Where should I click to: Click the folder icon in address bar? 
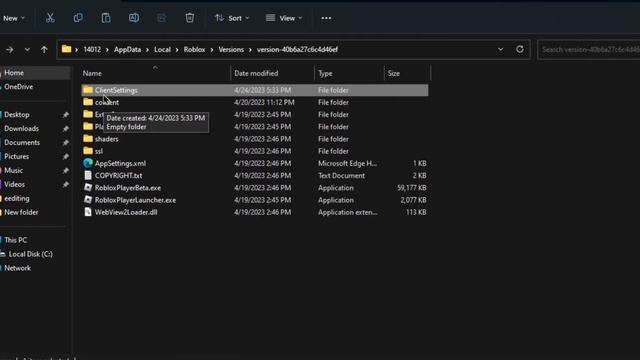pyautogui.click(x=67, y=49)
